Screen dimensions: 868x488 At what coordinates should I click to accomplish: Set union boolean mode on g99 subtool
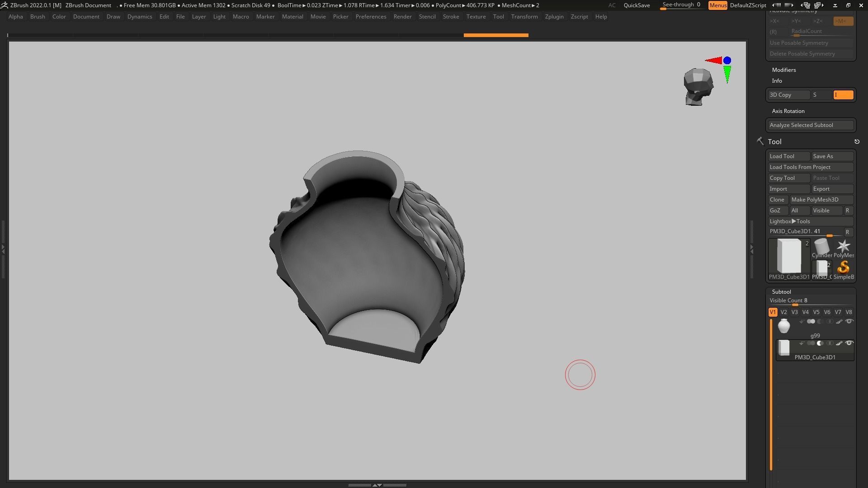[811, 322]
